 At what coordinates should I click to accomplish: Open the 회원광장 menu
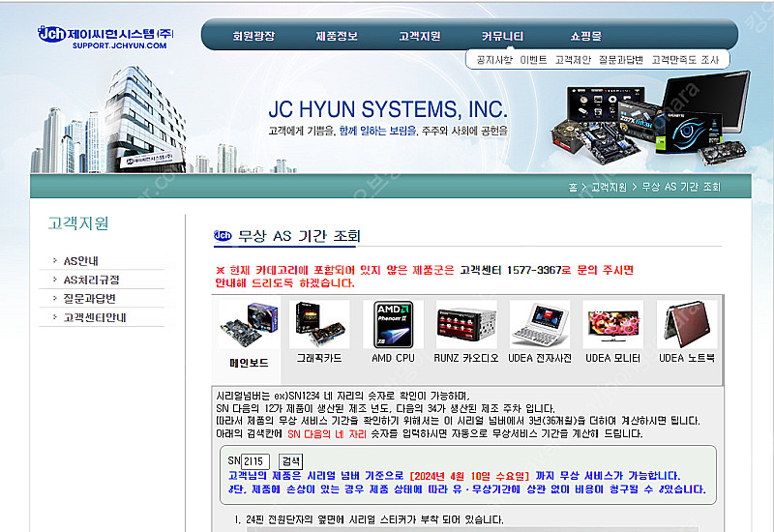pyautogui.click(x=253, y=36)
